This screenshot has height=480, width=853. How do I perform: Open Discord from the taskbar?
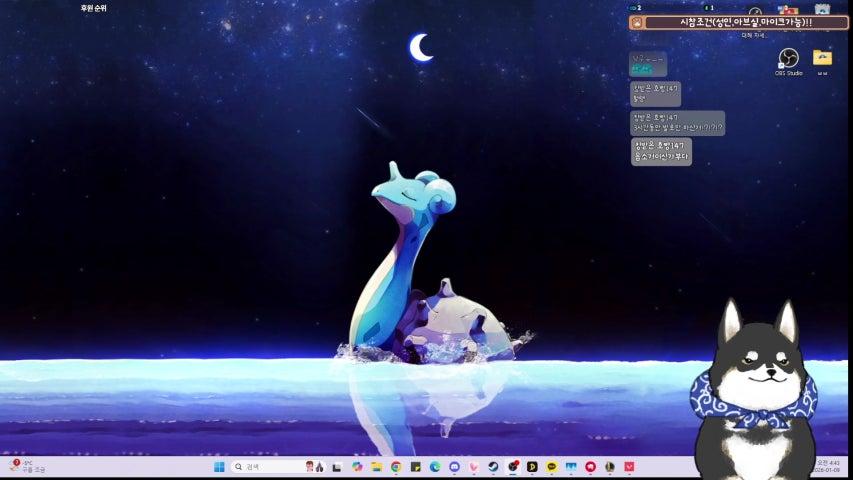click(454, 467)
